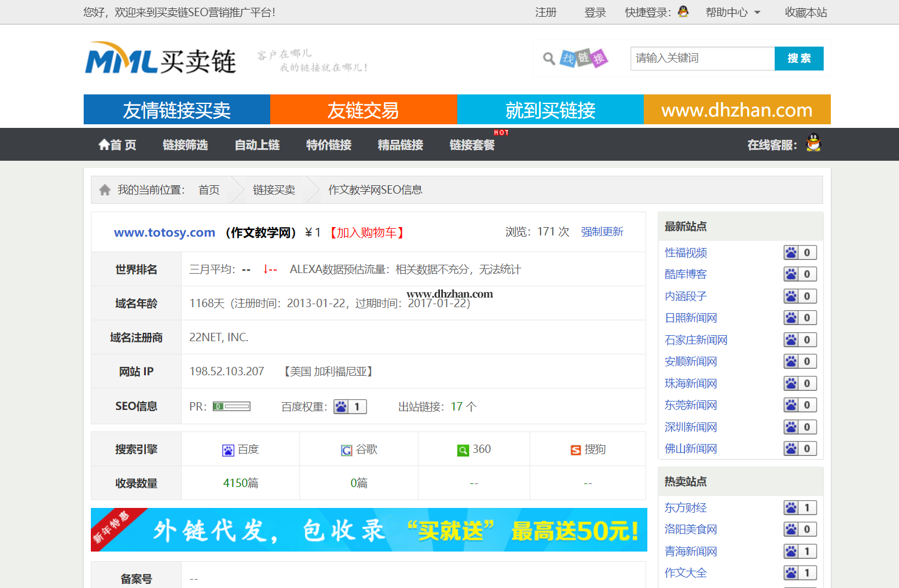The width and height of the screenshot is (899, 588).
Task: Click 加入购物车 to add to cart
Action: (367, 232)
